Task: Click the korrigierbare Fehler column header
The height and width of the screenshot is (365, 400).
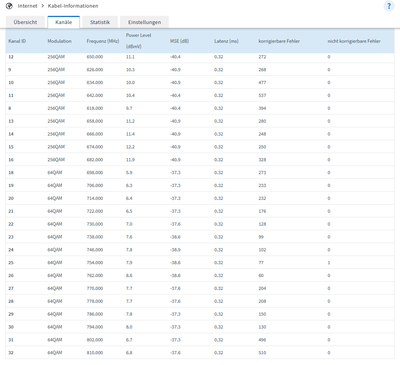Action: [x=279, y=41]
